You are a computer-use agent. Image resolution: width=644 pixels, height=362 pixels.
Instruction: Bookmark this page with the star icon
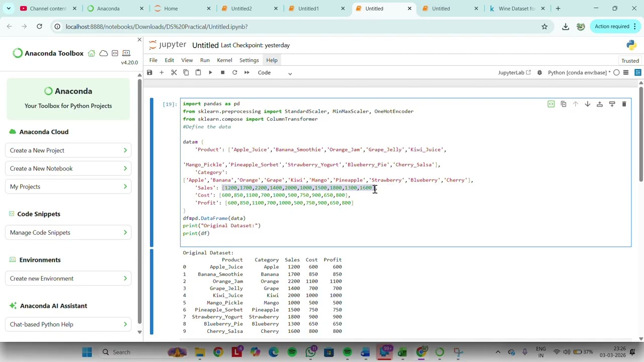coord(544,27)
